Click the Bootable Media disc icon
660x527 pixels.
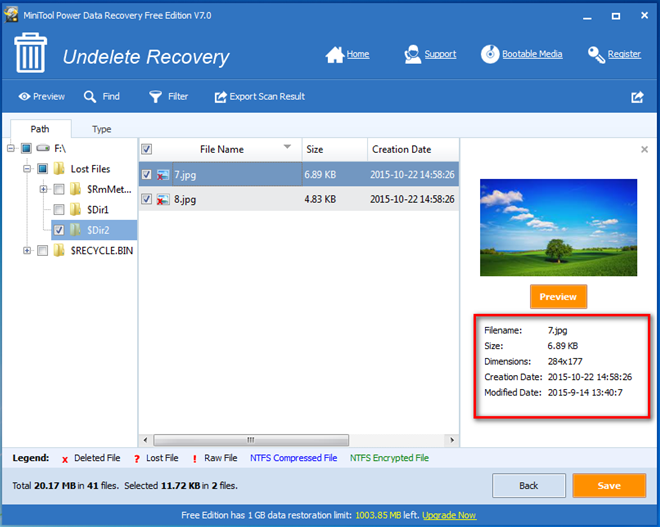490,54
